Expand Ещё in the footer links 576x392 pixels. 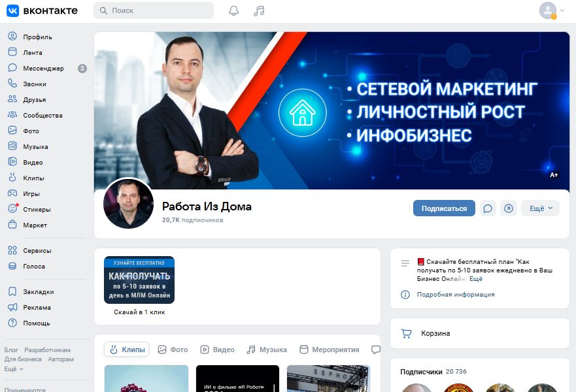(x=14, y=369)
